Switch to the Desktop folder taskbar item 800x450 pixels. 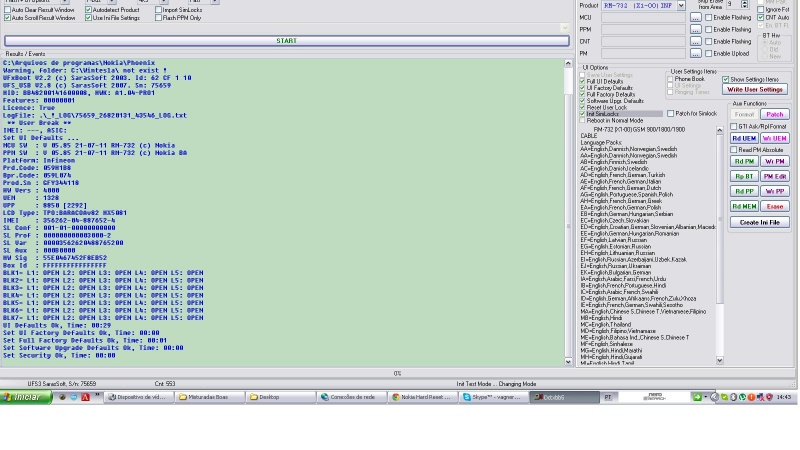pyautogui.click(x=281, y=397)
